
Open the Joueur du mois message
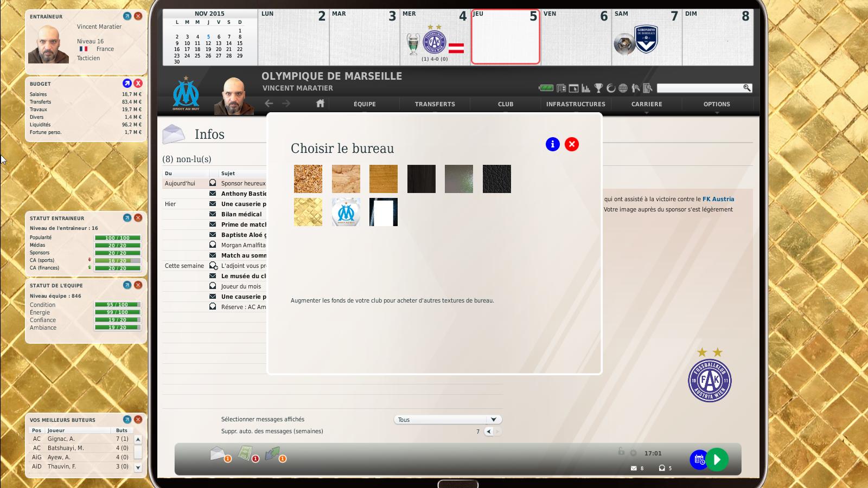241,286
